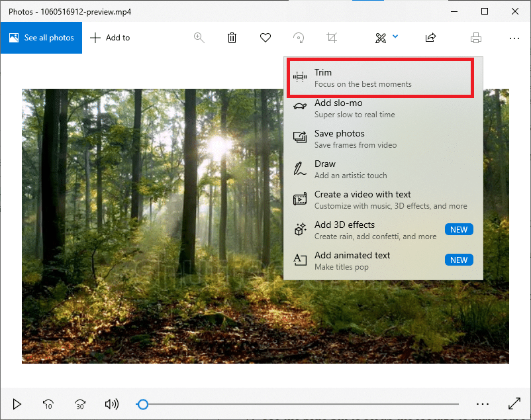Click the rotate icon
The height and width of the screenshot is (420, 531).
tap(299, 38)
